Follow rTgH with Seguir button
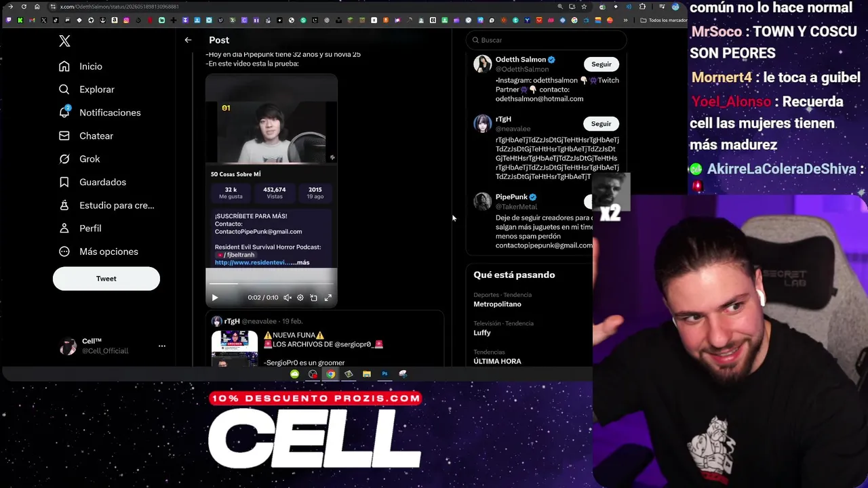The width and height of the screenshot is (868, 488). [601, 124]
